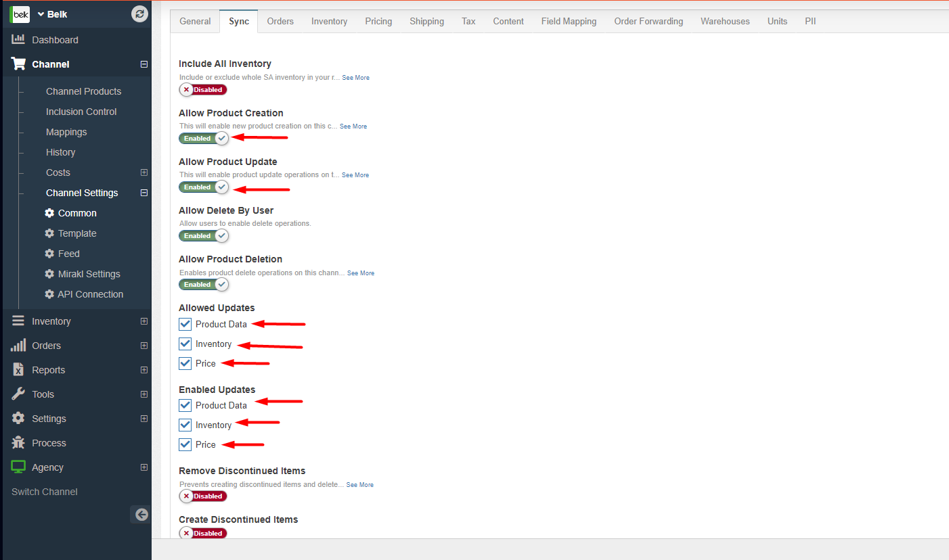The image size is (949, 560).
Task: Uncheck Product Data under Enabled Updates
Action: coord(185,405)
